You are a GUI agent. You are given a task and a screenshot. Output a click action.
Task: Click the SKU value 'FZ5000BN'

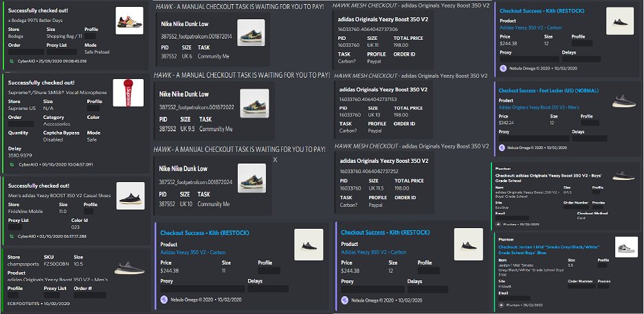56,265
